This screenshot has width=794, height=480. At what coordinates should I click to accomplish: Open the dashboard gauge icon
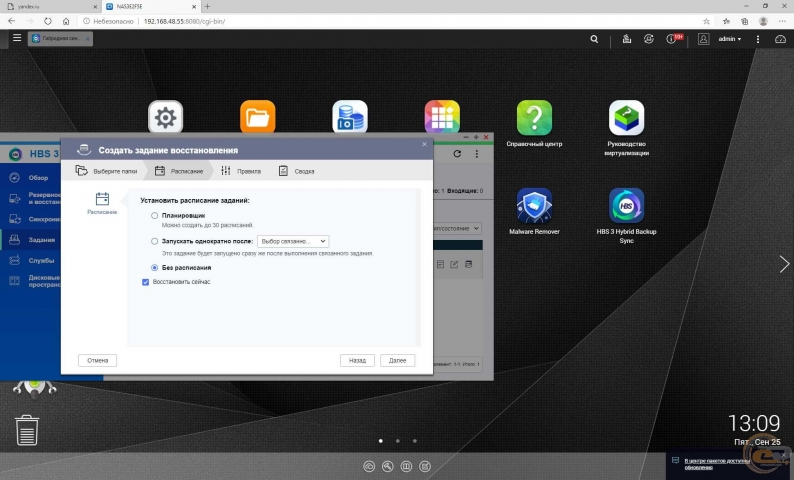tap(780, 39)
